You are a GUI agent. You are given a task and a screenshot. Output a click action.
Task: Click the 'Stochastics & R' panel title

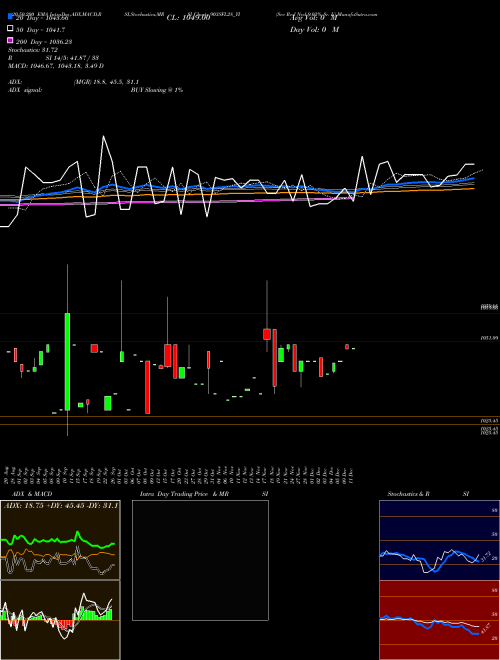(408, 494)
